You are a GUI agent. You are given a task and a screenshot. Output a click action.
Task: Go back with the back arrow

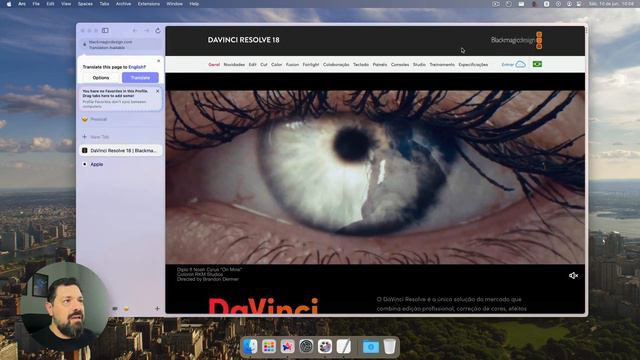coord(135,31)
